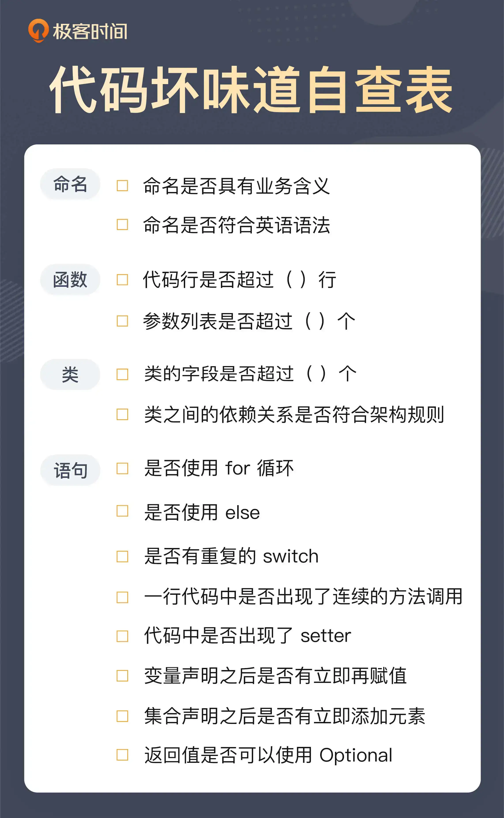Click the 语句 category pill
The image size is (504, 818).
tap(70, 470)
